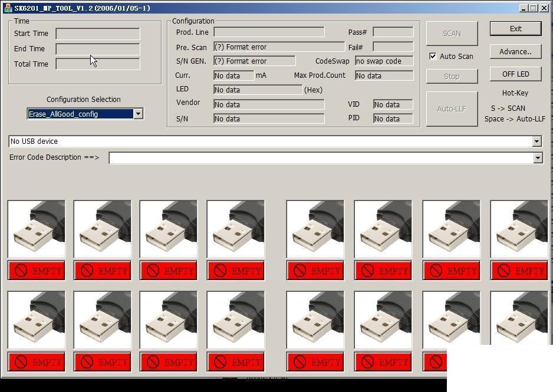Select the fifth USB port image in top row
553x392 pixels.
pos(315,229)
